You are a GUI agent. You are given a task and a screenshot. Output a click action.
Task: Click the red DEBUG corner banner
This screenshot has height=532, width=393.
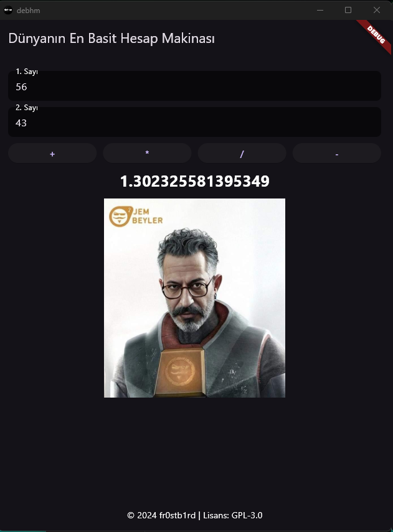pos(376,35)
